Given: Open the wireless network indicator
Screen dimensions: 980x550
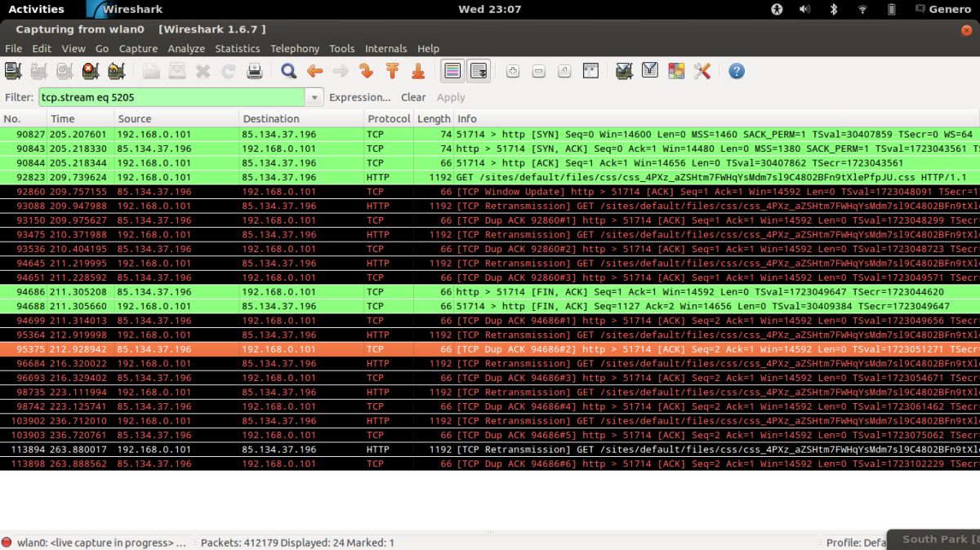Looking at the screenshot, I should coord(862,9).
